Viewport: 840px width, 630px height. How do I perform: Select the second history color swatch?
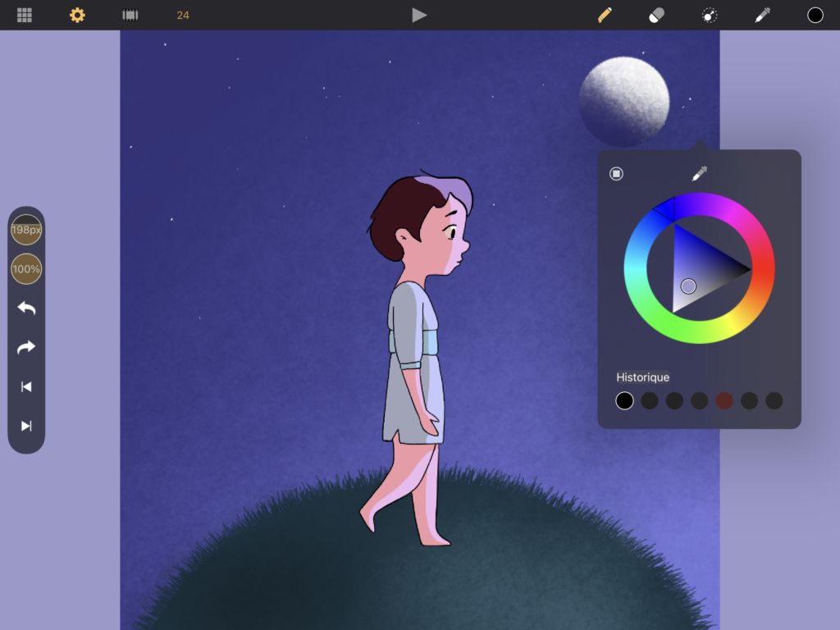pos(650,400)
